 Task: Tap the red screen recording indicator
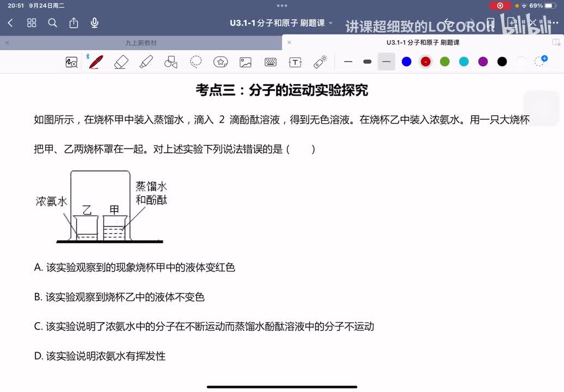[500, 6]
